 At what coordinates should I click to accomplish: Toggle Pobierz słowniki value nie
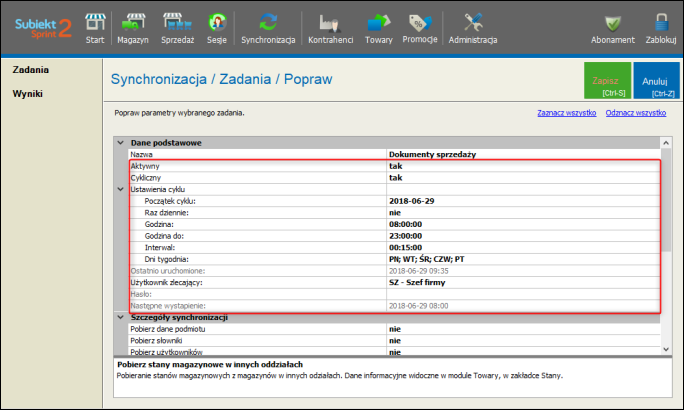click(x=523, y=341)
